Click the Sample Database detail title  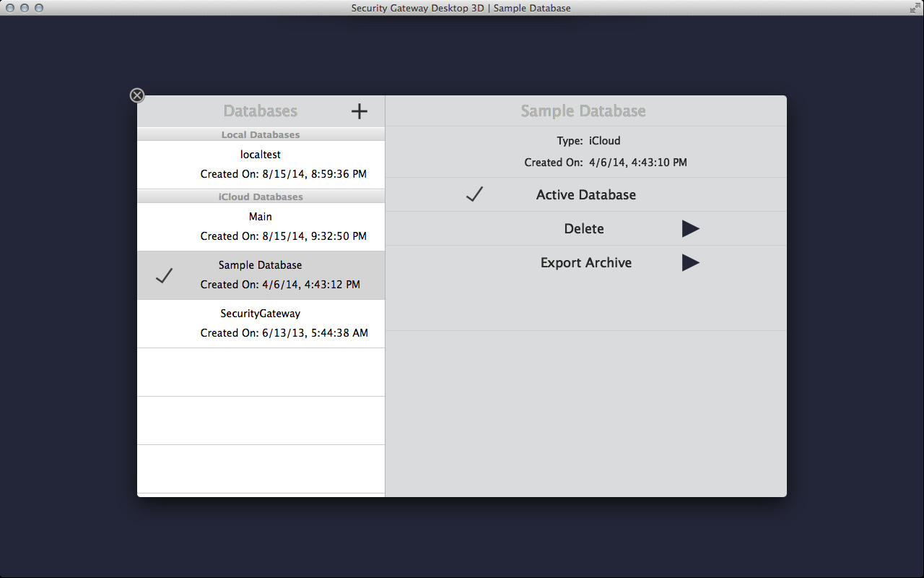point(583,111)
